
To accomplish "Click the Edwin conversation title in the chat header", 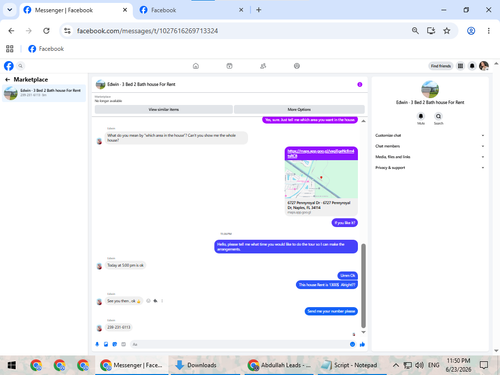I will point(141,84).
